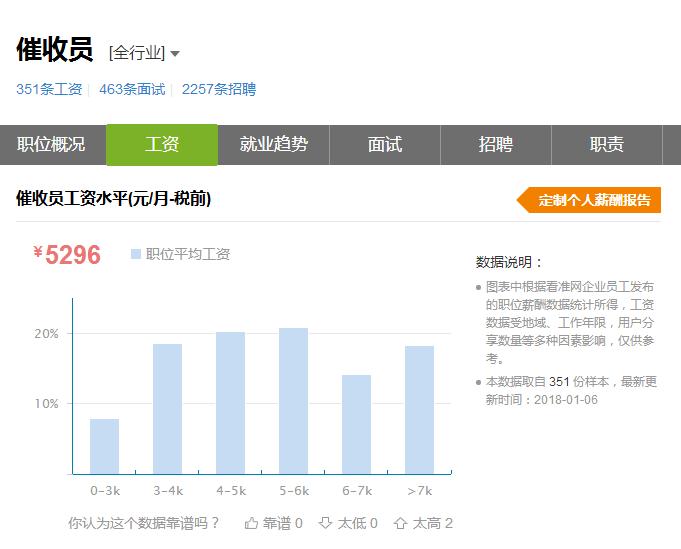Open the 2257条招聘 link
The width and height of the screenshot is (681, 549).
(219, 89)
